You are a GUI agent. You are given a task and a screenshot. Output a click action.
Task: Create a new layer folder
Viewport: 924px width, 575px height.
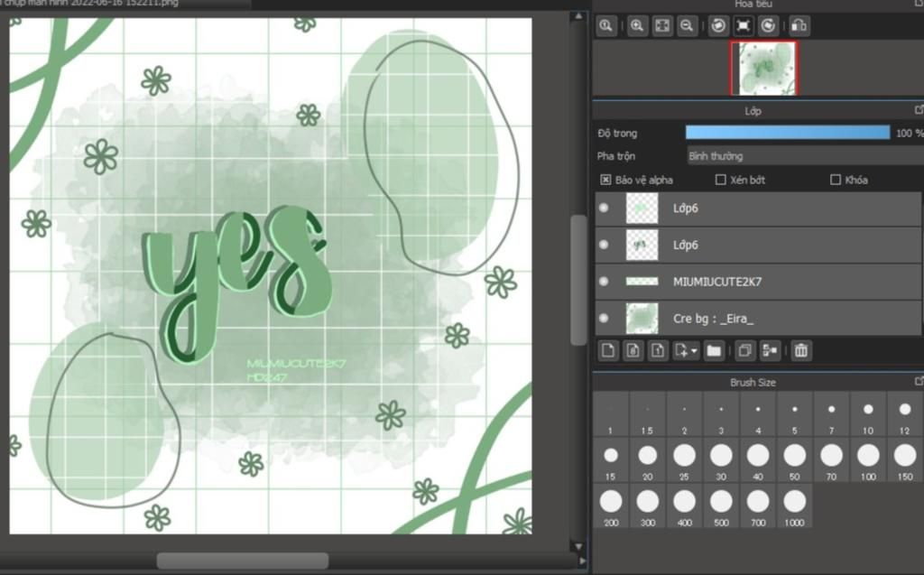tap(714, 350)
